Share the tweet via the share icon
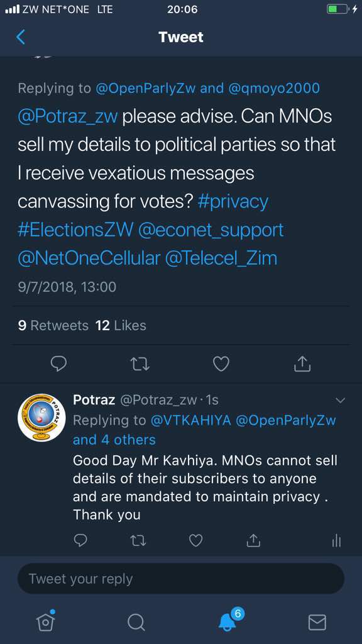 click(302, 364)
